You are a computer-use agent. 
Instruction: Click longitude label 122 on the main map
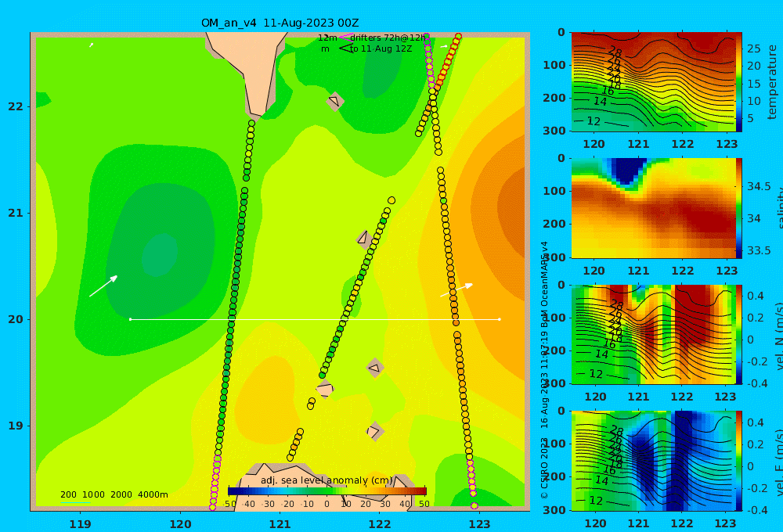[380, 524]
